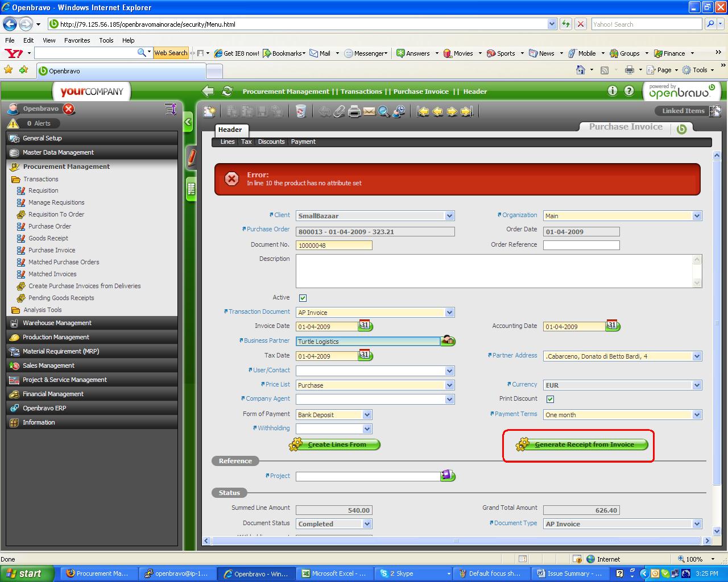Viewport: 728px width, 582px height.
Task: Go to the last record
Action: pyautogui.click(x=467, y=111)
